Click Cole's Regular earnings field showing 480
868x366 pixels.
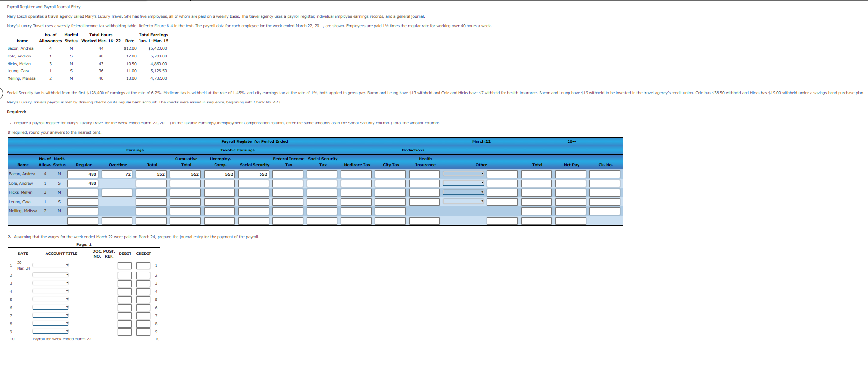[83, 183]
